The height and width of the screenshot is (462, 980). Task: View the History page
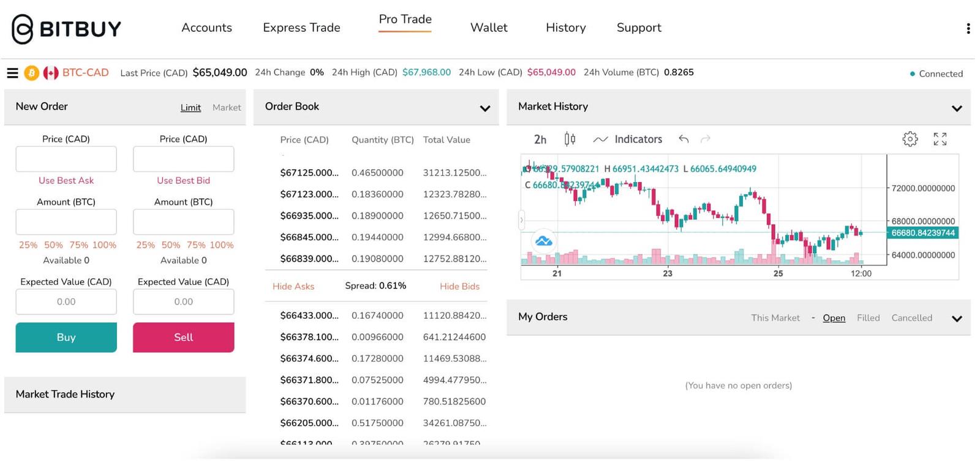(565, 28)
